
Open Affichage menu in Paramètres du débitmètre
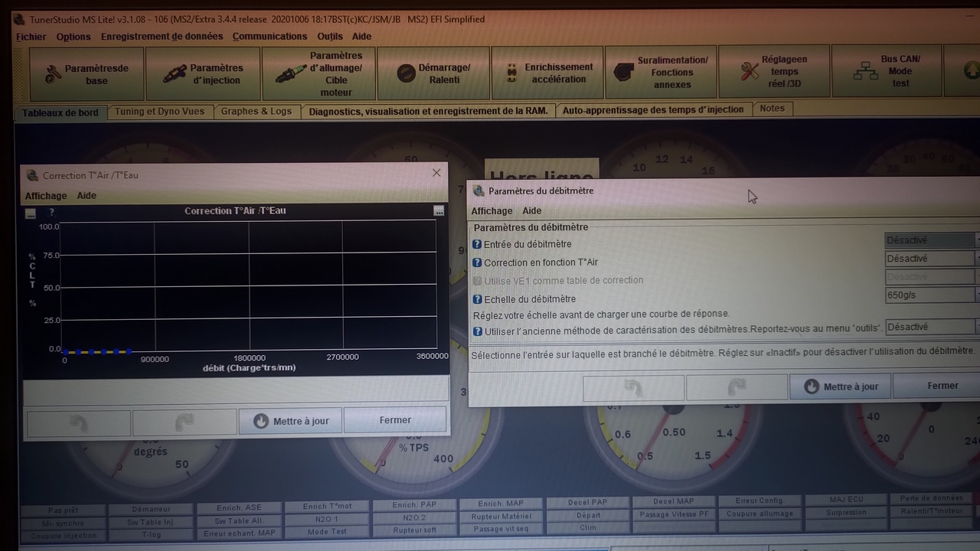tap(492, 211)
